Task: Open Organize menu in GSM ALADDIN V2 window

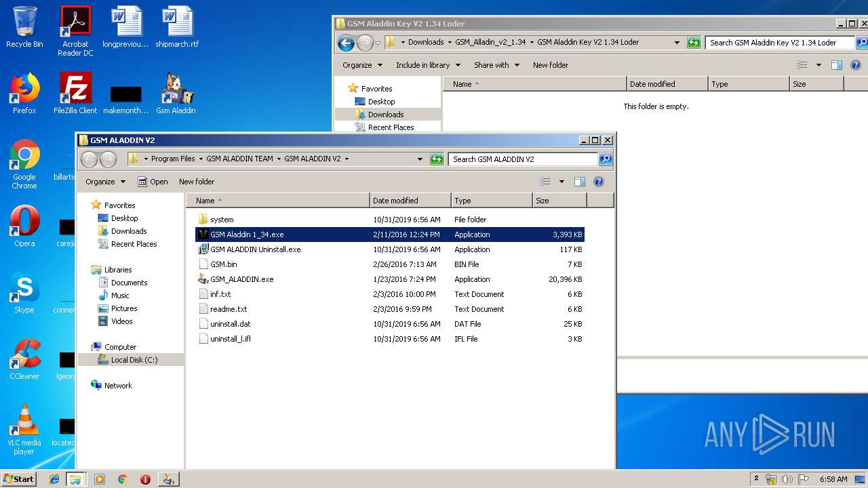Action: tap(105, 182)
